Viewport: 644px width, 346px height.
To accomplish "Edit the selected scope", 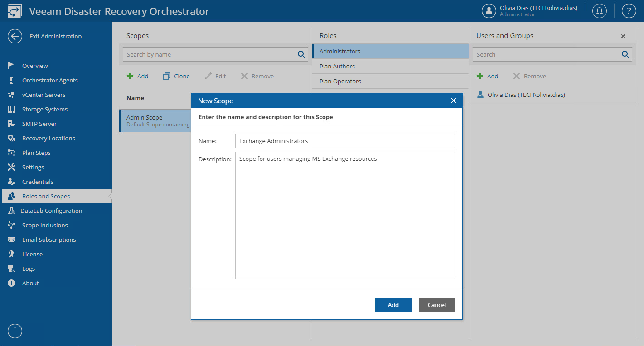I will coord(215,76).
